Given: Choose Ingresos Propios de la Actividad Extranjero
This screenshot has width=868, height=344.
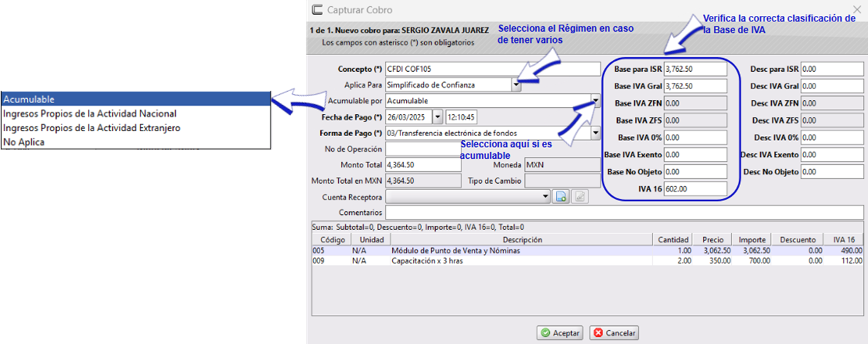Looking at the screenshot, I should pos(136,128).
